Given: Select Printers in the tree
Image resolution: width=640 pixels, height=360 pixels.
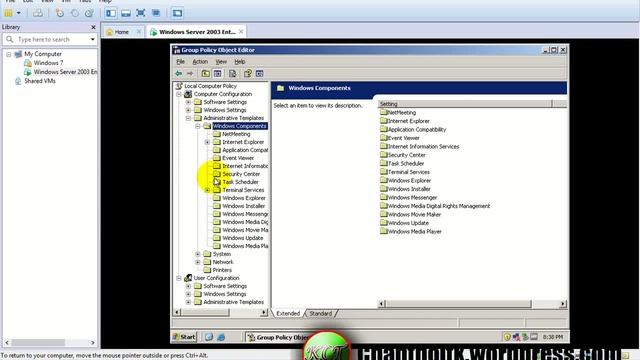Looking at the screenshot, I should (222, 270).
